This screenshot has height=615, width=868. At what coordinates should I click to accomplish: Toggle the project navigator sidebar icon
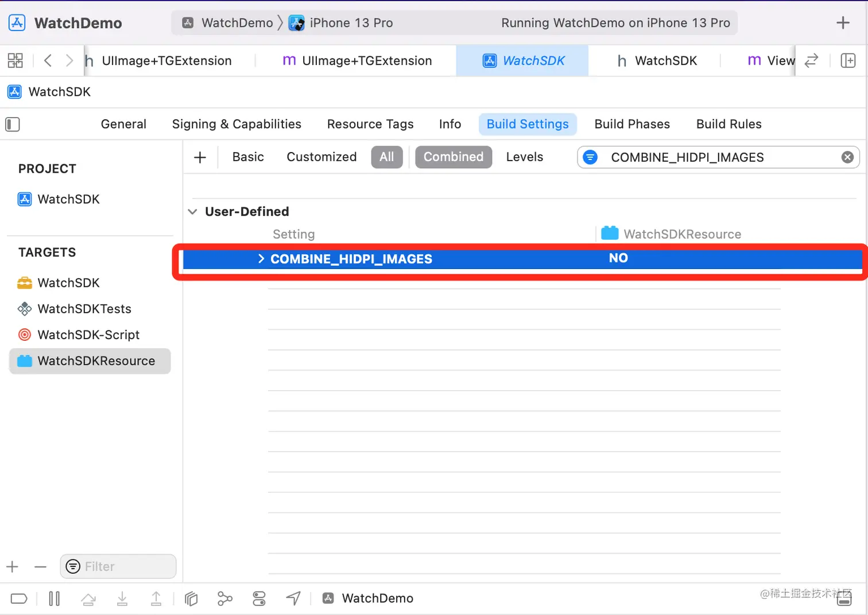(x=13, y=124)
